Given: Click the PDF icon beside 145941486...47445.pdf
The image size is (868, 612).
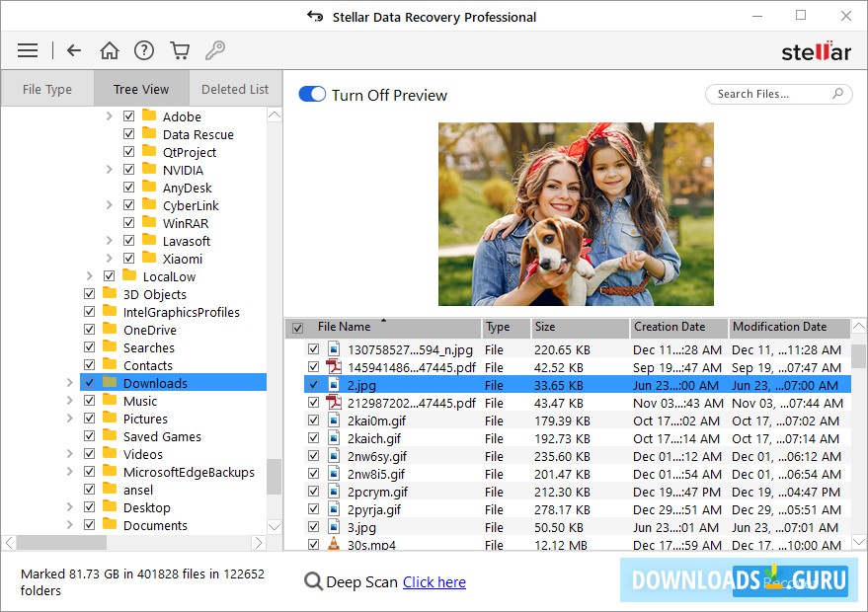Looking at the screenshot, I should click(332, 367).
